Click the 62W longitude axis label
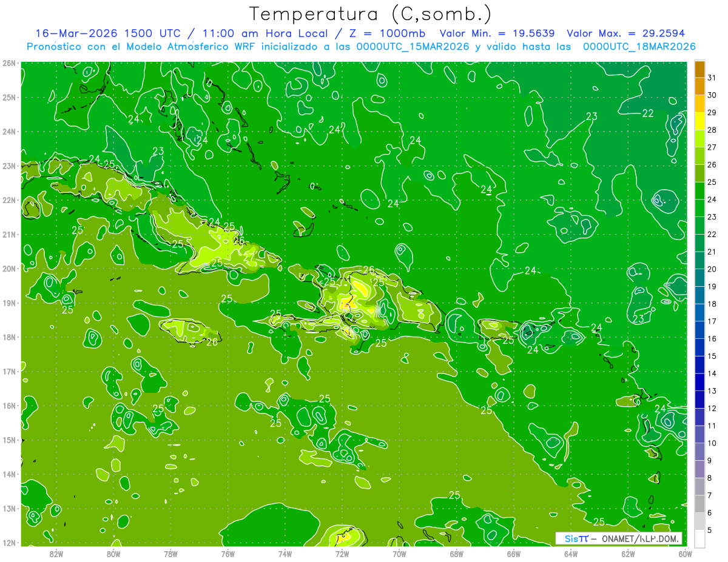Screen dimensions: 728x562 point(628,554)
